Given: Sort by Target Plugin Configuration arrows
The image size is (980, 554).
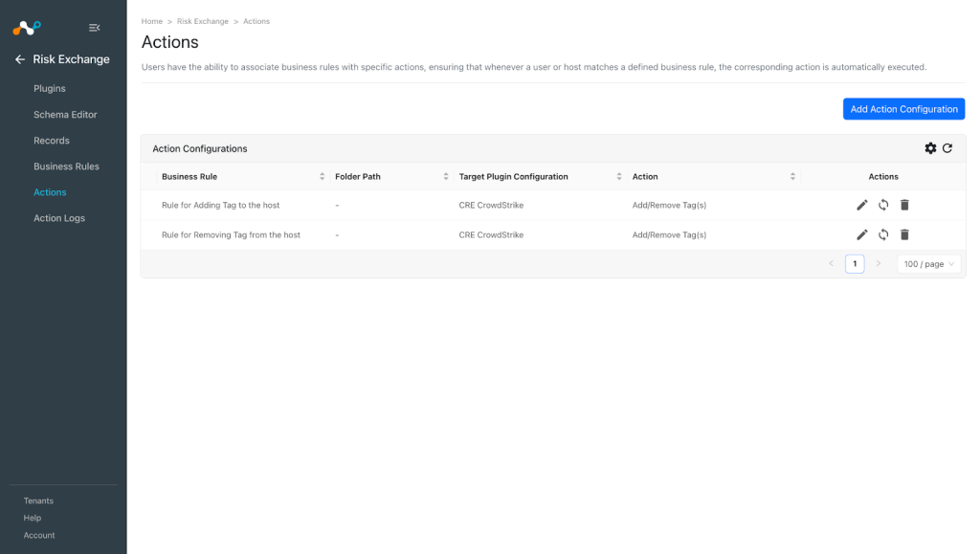Looking at the screenshot, I should [619, 177].
